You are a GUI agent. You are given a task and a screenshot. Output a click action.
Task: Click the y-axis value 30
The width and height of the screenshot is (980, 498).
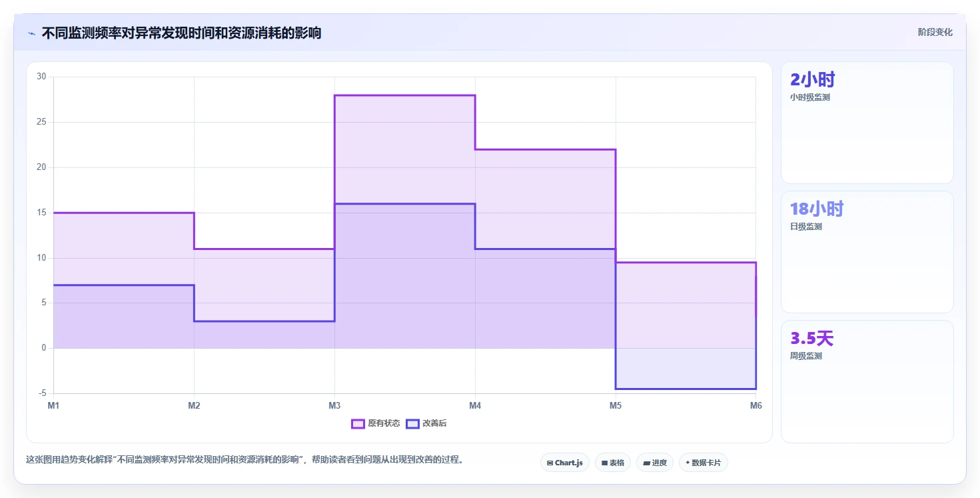pos(41,77)
